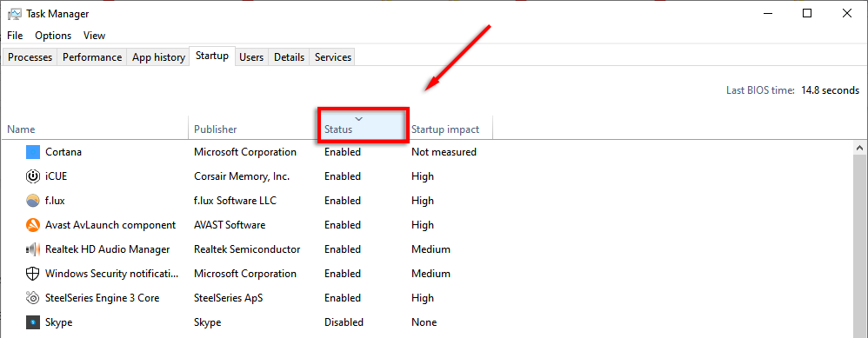Maximize the Task Manager window

(807, 14)
